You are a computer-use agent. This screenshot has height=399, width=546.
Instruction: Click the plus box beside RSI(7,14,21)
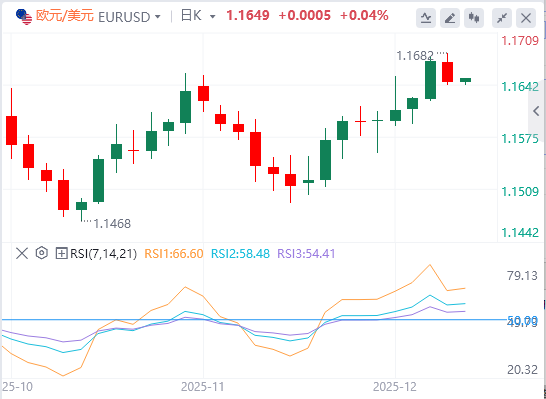(x=61, y=253)
